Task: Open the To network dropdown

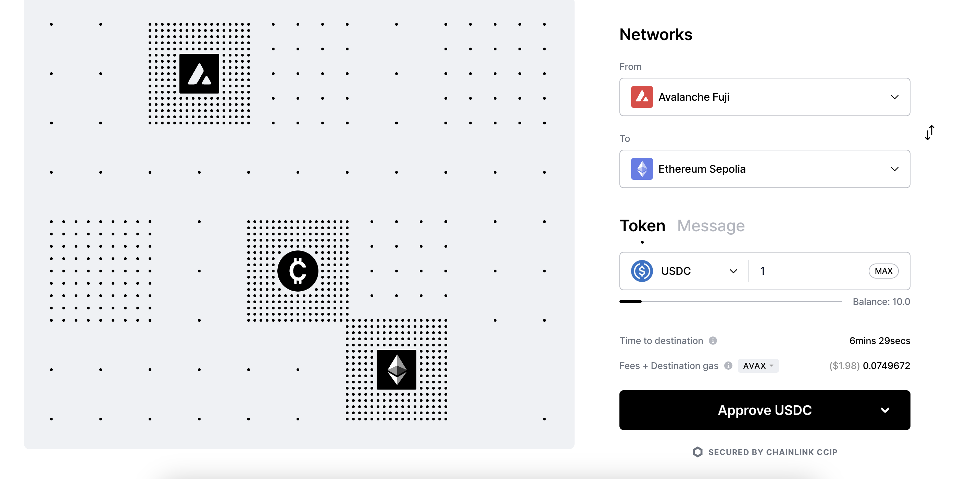Action: [894, 169]
